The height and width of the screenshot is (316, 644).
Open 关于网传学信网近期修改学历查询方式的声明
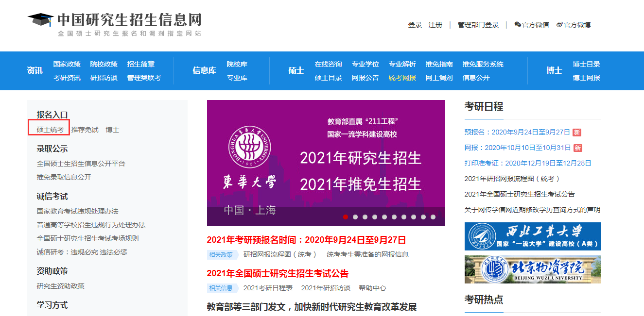(x=533, y=210)
